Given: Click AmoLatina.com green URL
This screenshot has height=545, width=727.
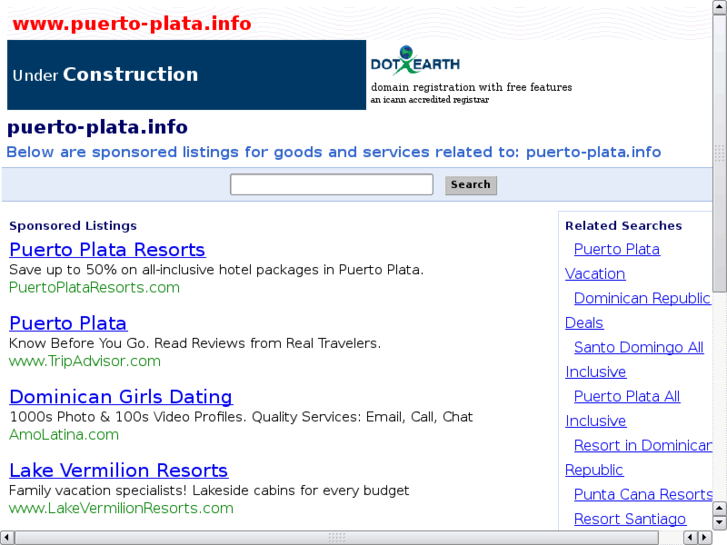Looking at the screenshot, I should (64, 435).
